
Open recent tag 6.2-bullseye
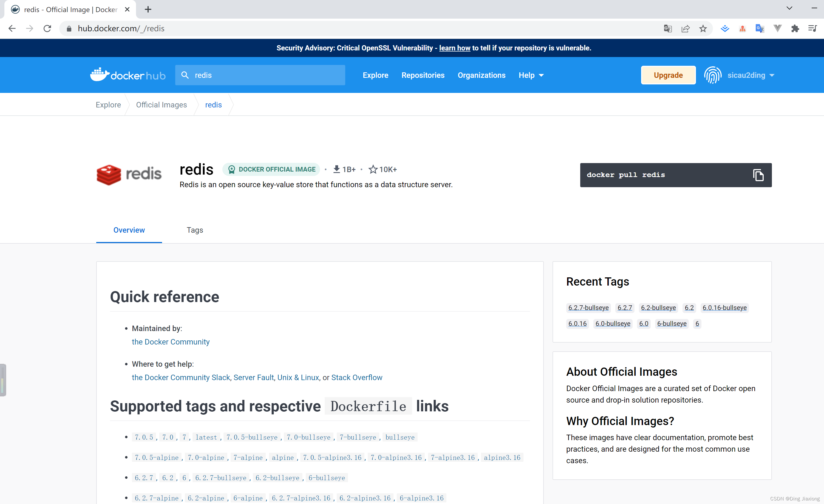[658, 307]
